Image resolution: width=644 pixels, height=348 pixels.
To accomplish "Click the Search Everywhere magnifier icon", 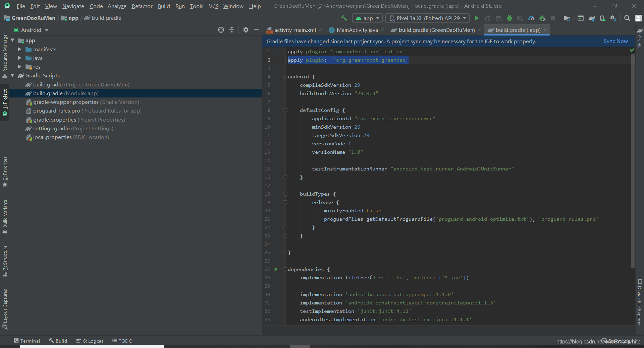I will [627, 18].
